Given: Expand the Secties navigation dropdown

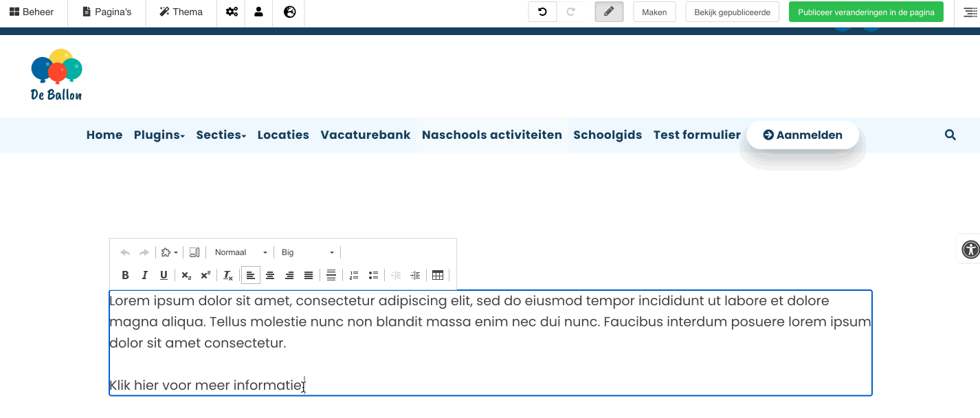Looking at the screenshot, I should click(221, 135).
